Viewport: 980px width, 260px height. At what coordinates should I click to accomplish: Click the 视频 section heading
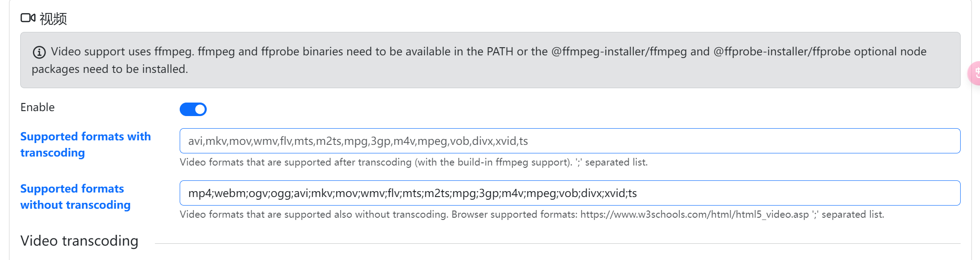[x=53, y=19]
